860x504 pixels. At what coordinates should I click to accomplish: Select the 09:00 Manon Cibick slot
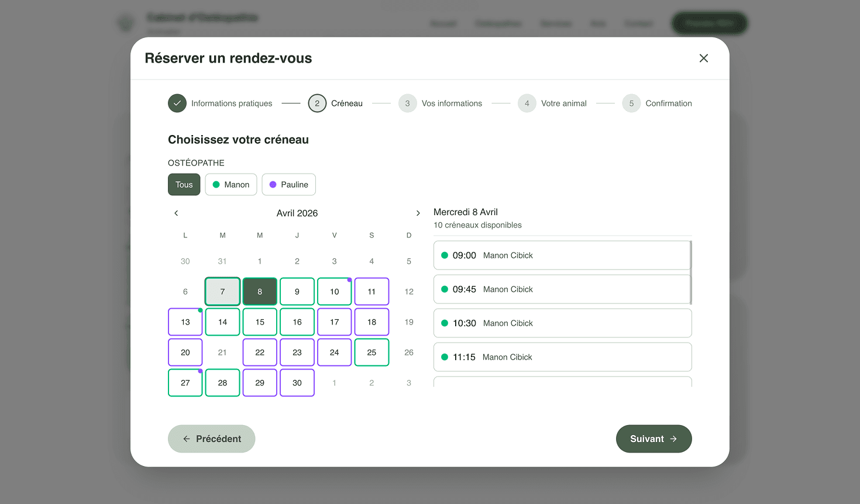point(562,256)
